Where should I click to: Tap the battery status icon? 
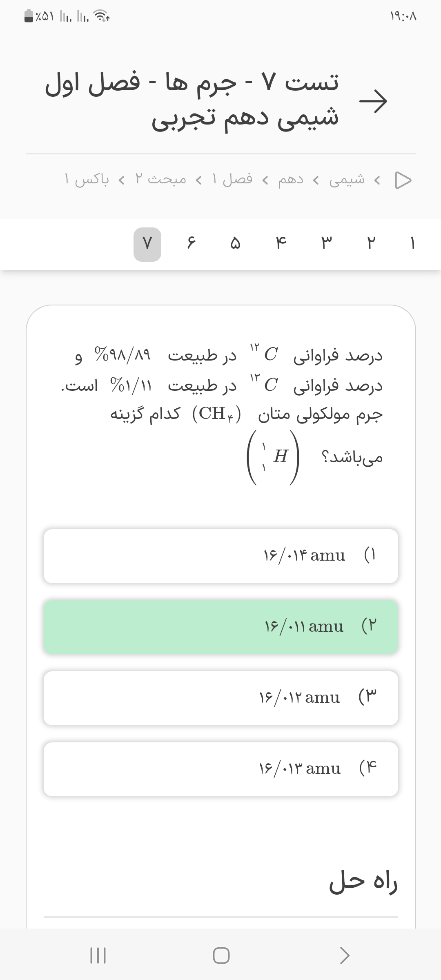(x=29, y=16)
